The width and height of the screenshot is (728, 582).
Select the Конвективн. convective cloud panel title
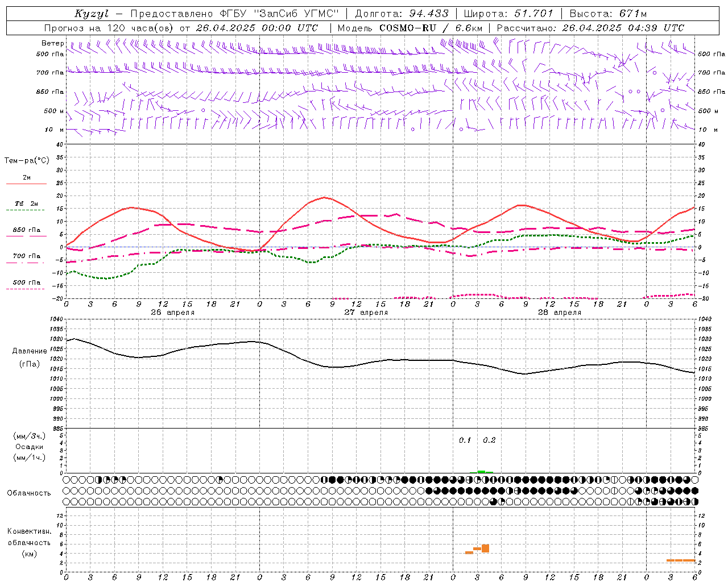(x=29, y=531)
